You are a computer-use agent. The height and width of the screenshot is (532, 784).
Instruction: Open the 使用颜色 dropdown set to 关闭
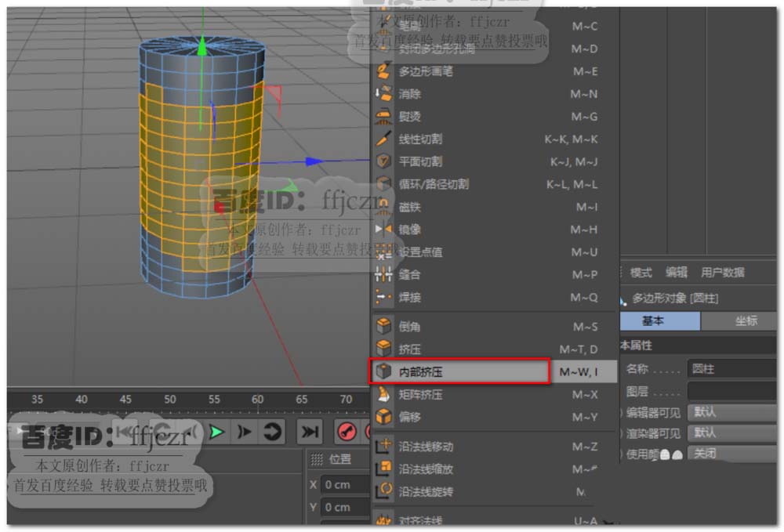[x=731, y=454]
